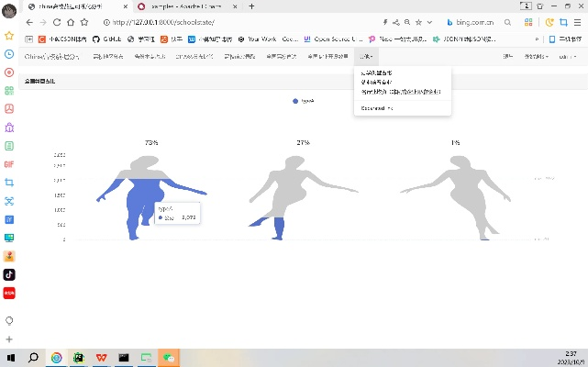The width and height of the screenshot is (588, 367).
Task: Click the browser back arrow
Action: pyautogui.click(x=28, y=21)
